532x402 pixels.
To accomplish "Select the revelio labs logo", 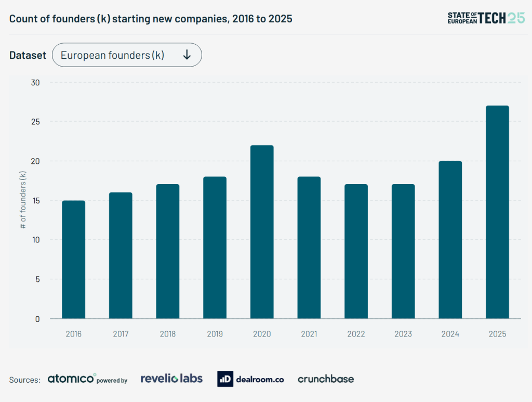I will tap(171, 379).
